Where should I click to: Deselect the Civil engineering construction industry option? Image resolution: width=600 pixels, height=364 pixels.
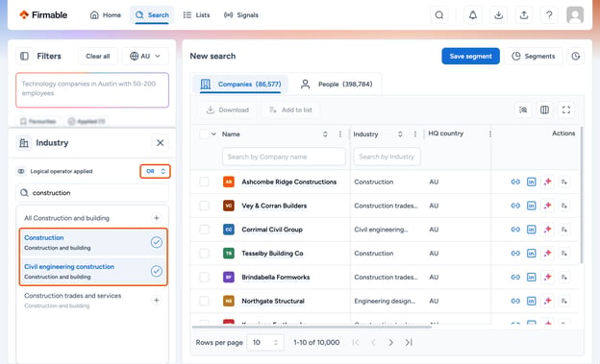[x=156, y=272]
